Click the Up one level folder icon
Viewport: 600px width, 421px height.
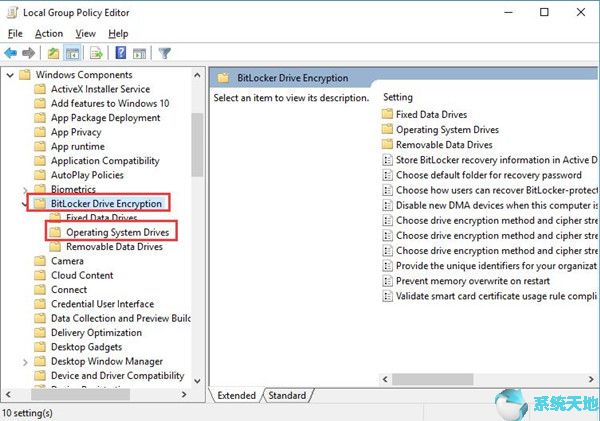[x=53, y=53]
